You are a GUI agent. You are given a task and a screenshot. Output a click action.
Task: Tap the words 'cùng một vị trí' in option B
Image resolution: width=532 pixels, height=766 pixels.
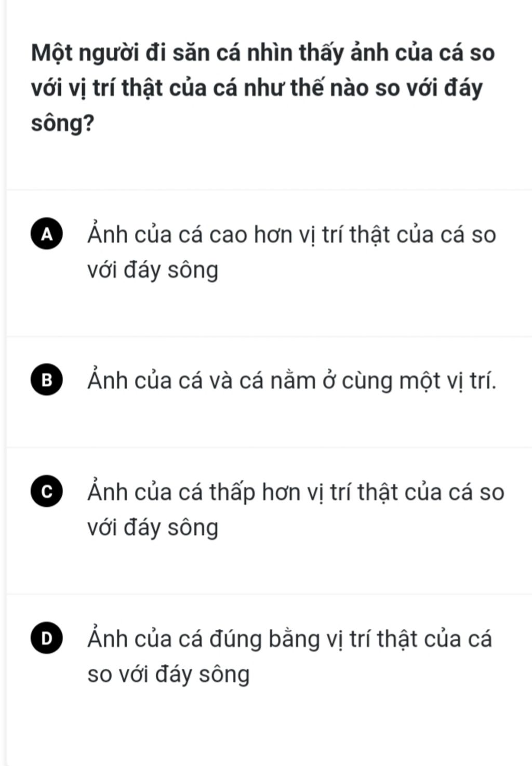click(419, 381)
